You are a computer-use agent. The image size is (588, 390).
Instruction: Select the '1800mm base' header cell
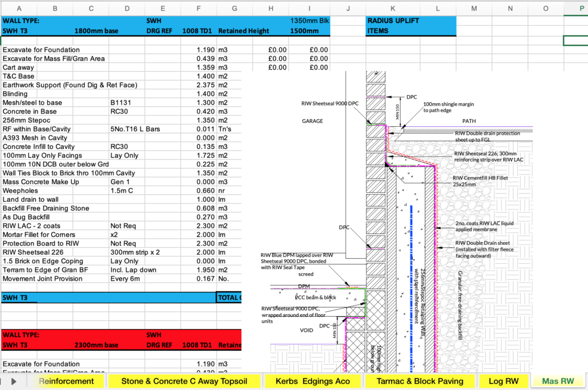tap(96, 31)
